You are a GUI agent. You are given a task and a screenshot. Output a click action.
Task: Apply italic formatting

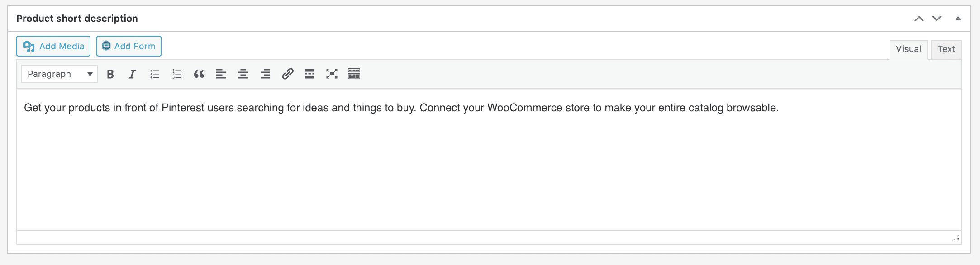pos(132,74)
